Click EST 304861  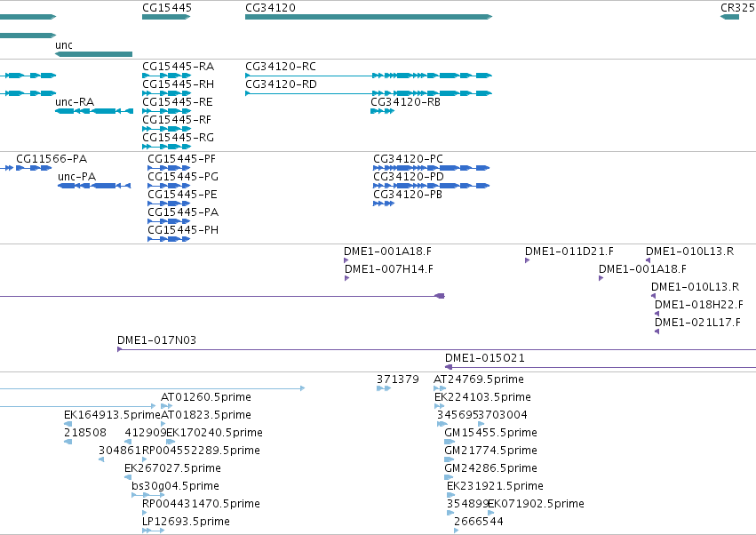coord(120,451)
